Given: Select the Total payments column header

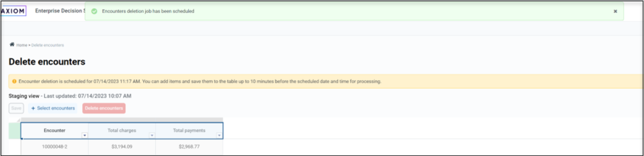Looking at the screenshot, I should [189, 131].
